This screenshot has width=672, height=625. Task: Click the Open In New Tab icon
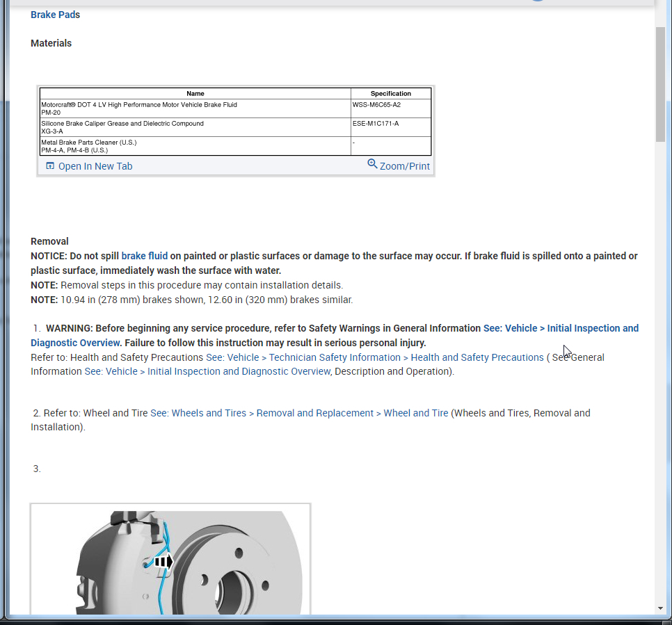coord(50,165)
